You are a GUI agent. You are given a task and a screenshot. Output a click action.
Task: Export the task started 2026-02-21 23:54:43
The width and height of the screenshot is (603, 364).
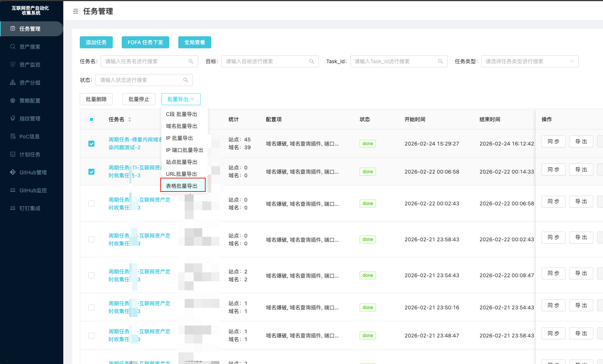coord(581,273)
